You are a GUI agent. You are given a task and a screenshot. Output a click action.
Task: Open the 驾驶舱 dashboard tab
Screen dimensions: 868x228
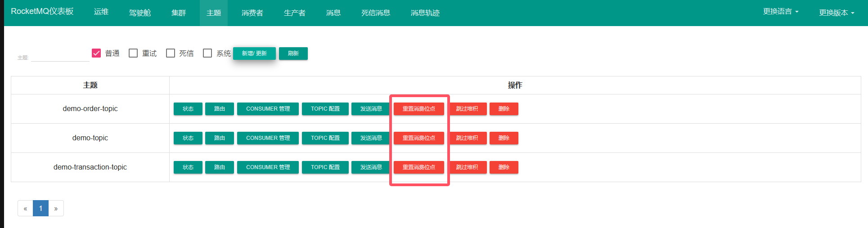140,13
